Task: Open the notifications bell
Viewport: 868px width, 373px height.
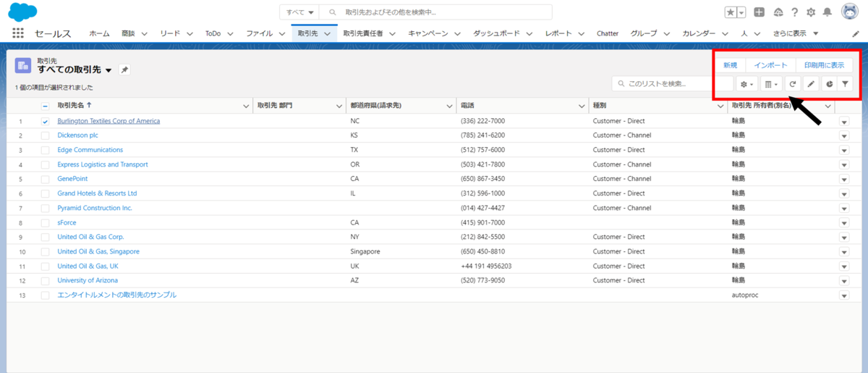Action: (827, 12)
